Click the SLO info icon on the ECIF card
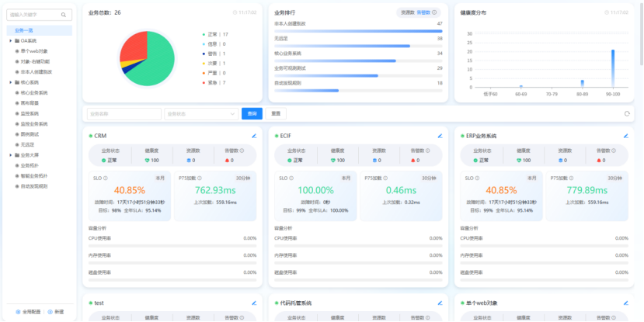Screen dimensions: 644x322 [291, 178]
